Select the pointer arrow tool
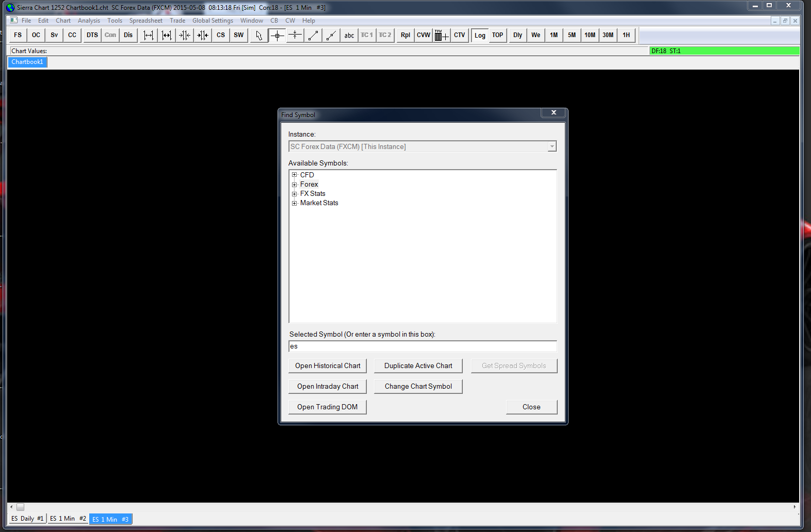 click(x=259, y=35)
